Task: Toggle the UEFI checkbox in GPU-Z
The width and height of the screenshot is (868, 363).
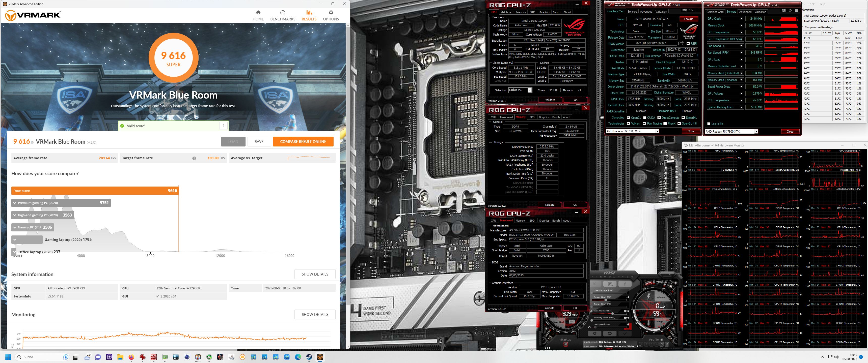Action: pos(688,43)
